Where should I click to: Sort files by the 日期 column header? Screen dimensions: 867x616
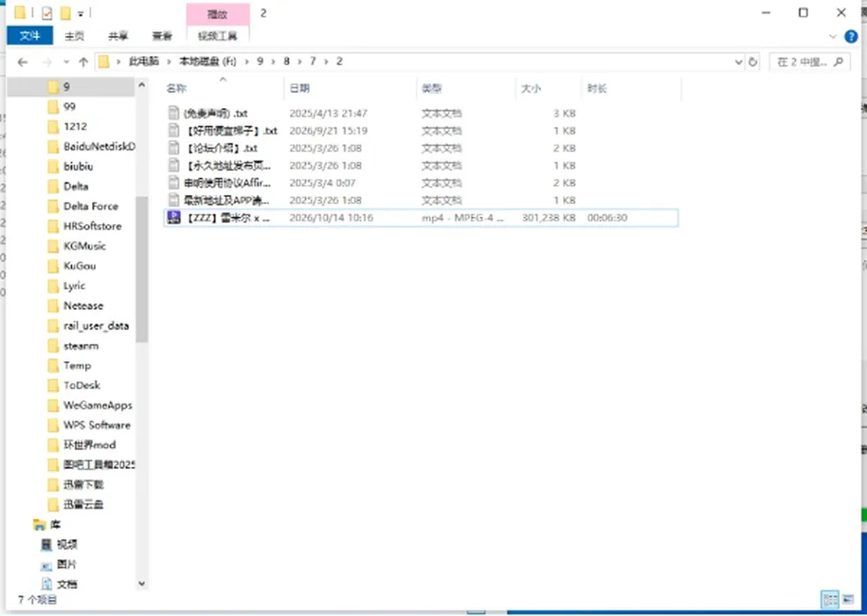pyautogui.click(x=300, y=89)
